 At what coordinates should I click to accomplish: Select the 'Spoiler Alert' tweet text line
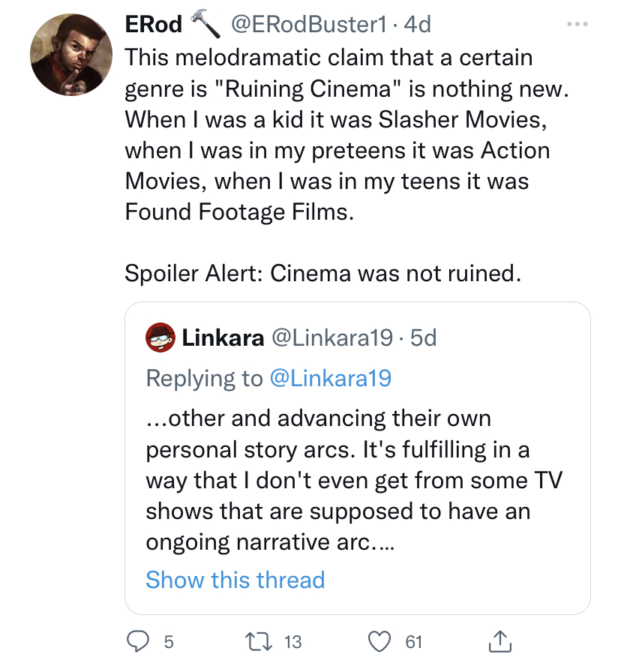tap(323, 273)
